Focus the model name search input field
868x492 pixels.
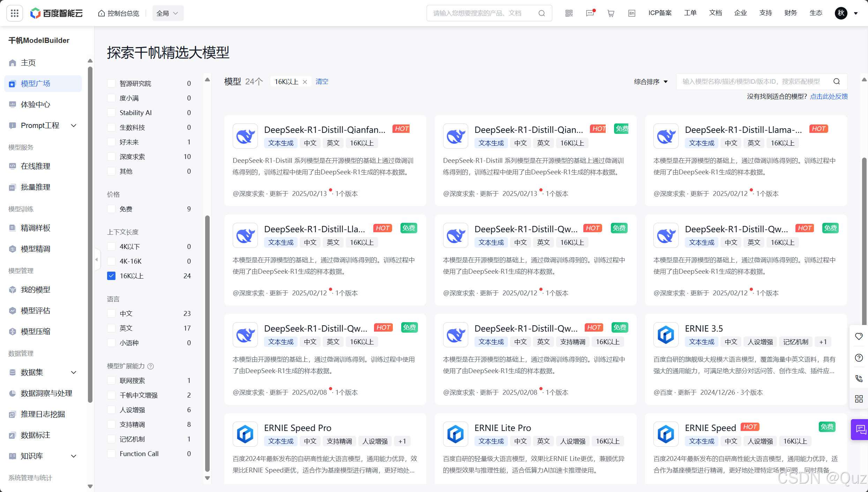pyautogui.click(x=751, y=82)
